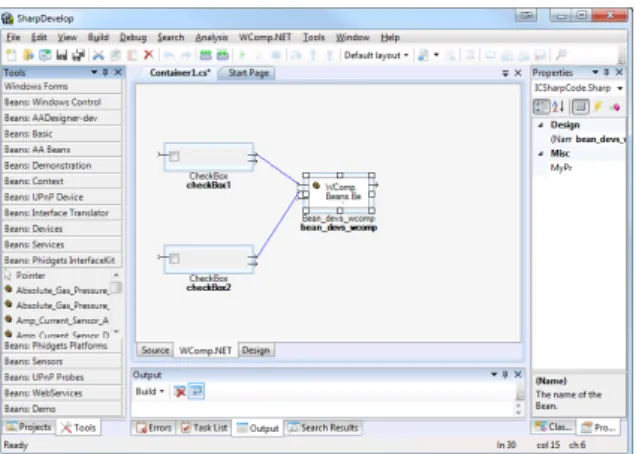Select Amp_Current_Sensor_A bean item

(58, 321)
